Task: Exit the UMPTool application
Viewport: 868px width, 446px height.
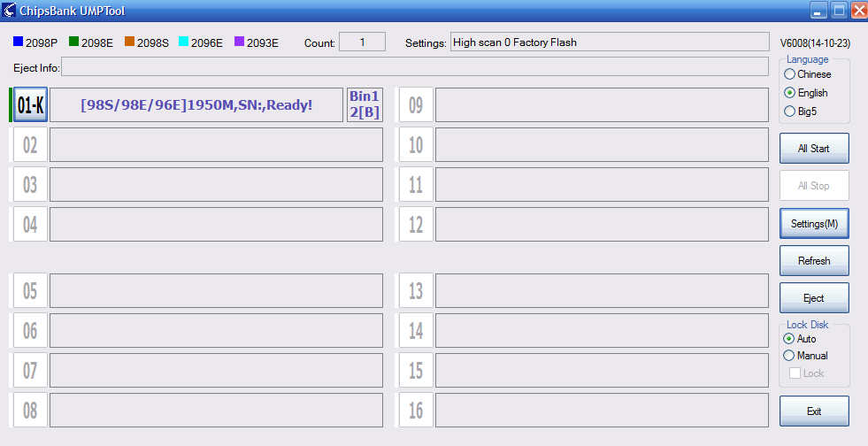Action: (814, 411)
